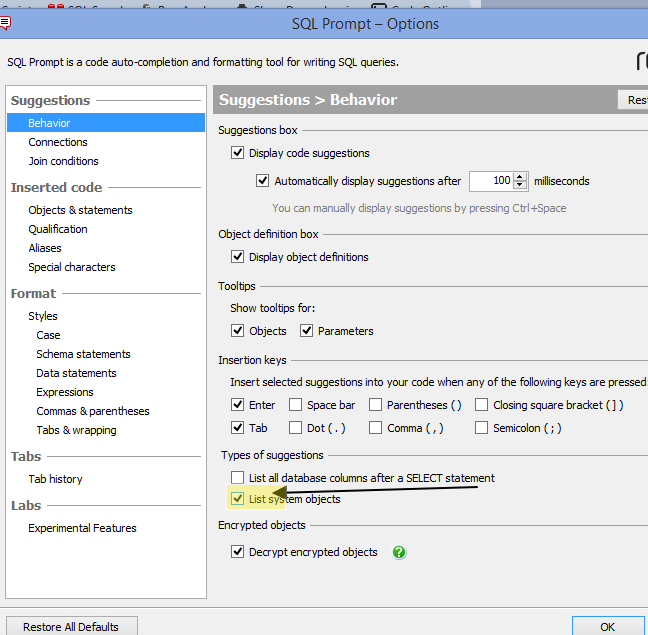Screen dimensions: 648x635
Task: Select Behavior in the options tree
Action: pos(106,123)
